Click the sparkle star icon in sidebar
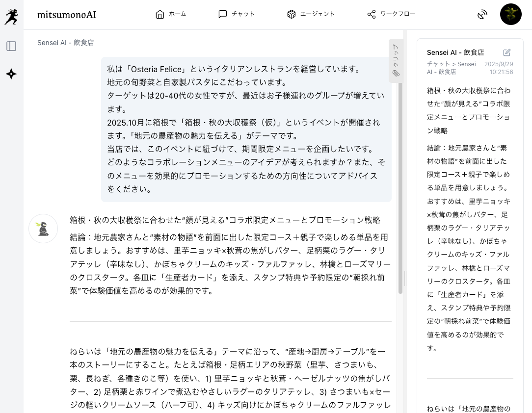Image resolution: width=532 pixels, height=413 pixels. click(11, 74)
